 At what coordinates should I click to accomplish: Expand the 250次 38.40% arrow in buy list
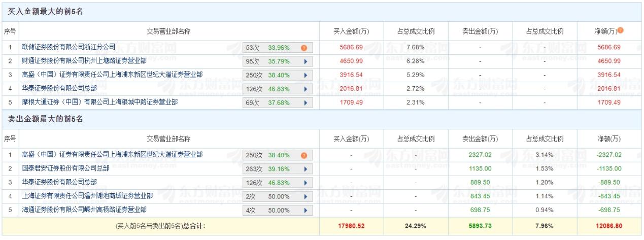[x=305, y=76]
